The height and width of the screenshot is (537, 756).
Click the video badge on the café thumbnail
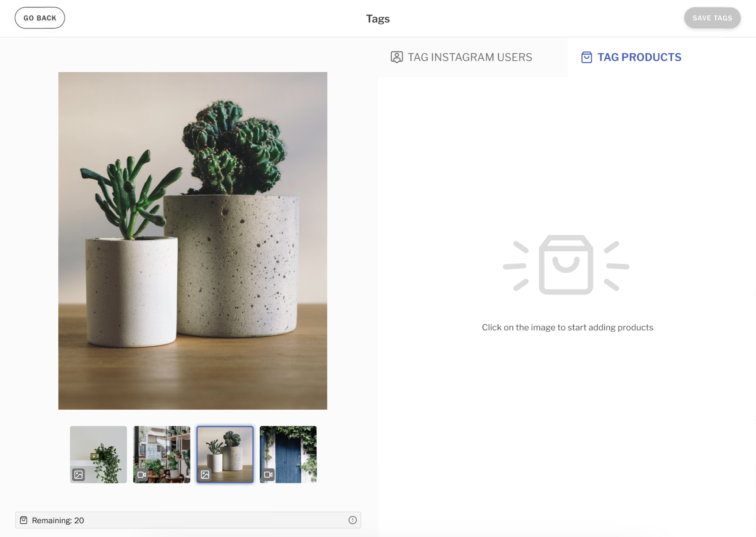(x=142, y=475)
